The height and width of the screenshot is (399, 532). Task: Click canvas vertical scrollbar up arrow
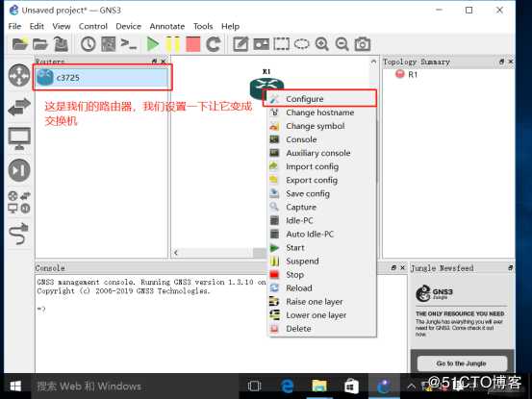tap(373, 62)
